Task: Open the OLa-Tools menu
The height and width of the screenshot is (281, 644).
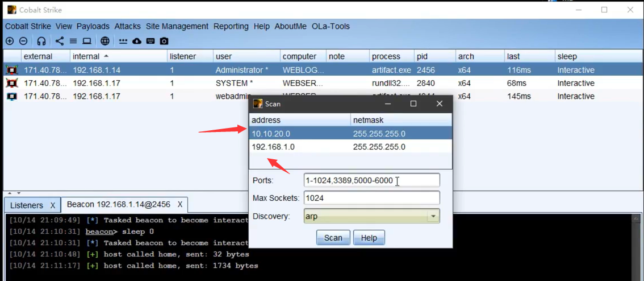Action: [x=331, y=26]
